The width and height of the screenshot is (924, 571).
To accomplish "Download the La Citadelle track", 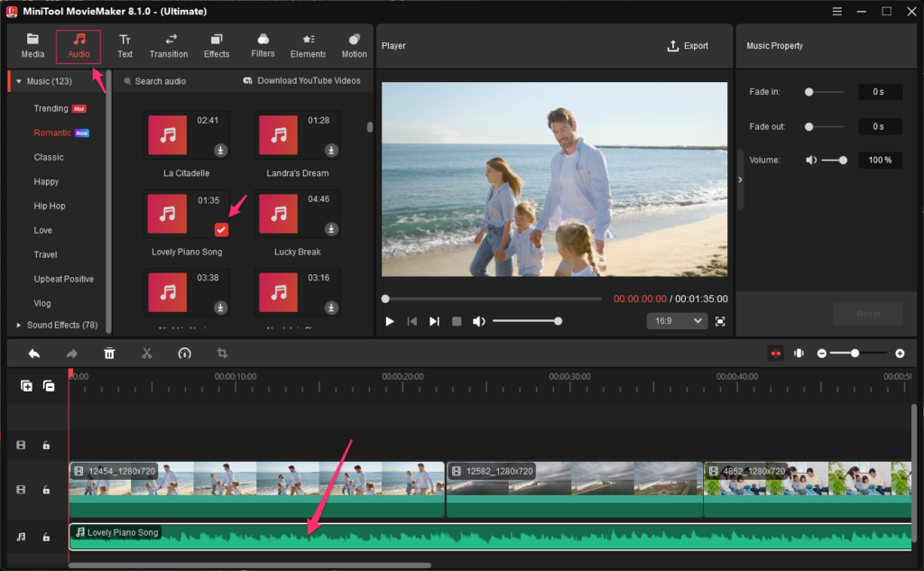I will pyautogui.click(x=220, y=151).
